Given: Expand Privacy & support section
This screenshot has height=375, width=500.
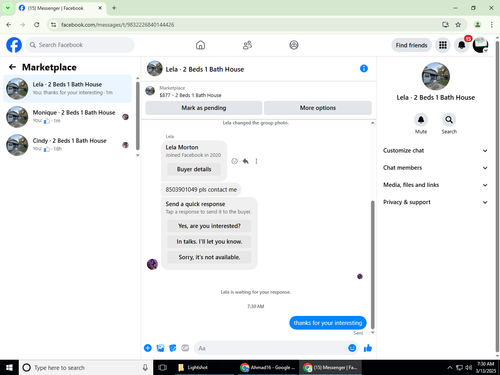Looking at the screenshot, I should 435,202.
